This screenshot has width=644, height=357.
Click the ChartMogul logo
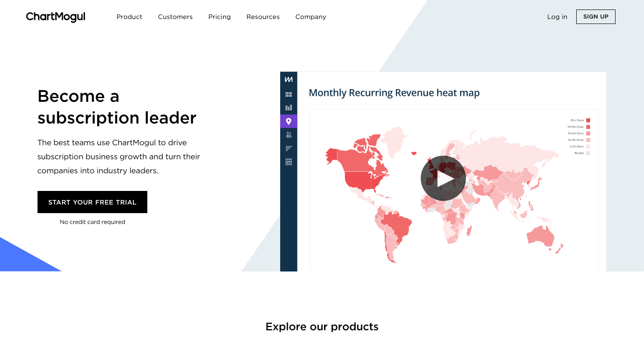(56, 17)
